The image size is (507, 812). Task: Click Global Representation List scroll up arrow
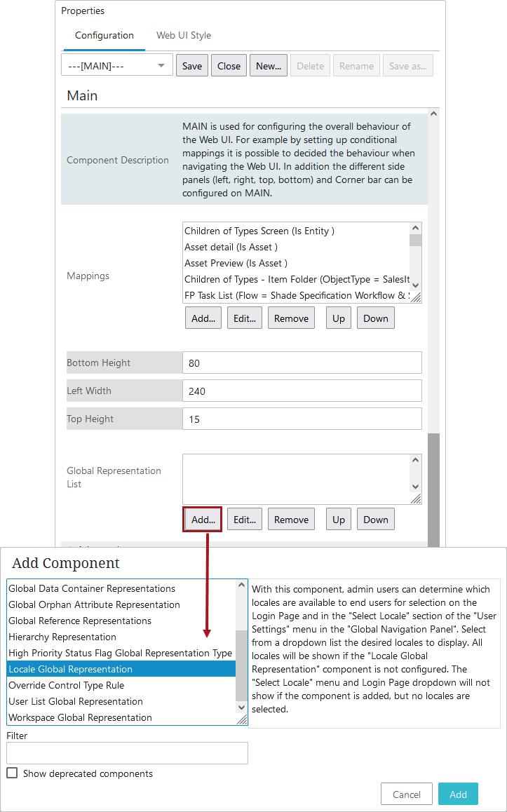click(x=415, y=460)
